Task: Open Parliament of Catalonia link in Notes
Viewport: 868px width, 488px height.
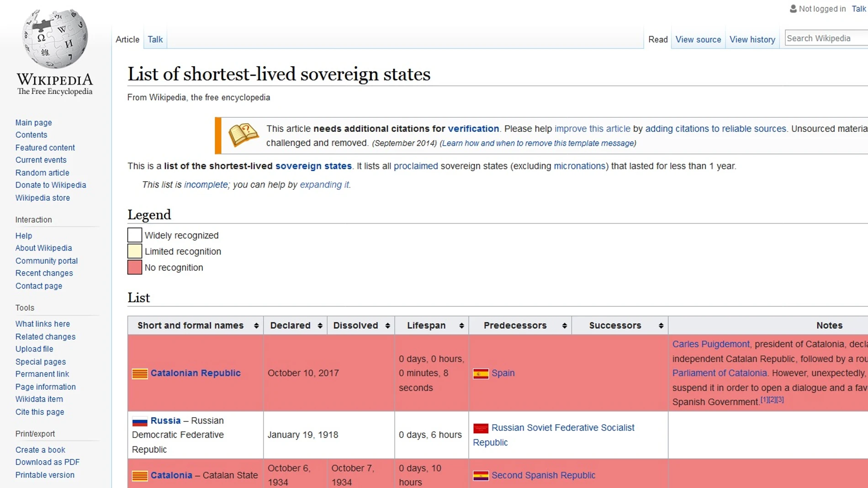Action: click(x=720, y=373)
